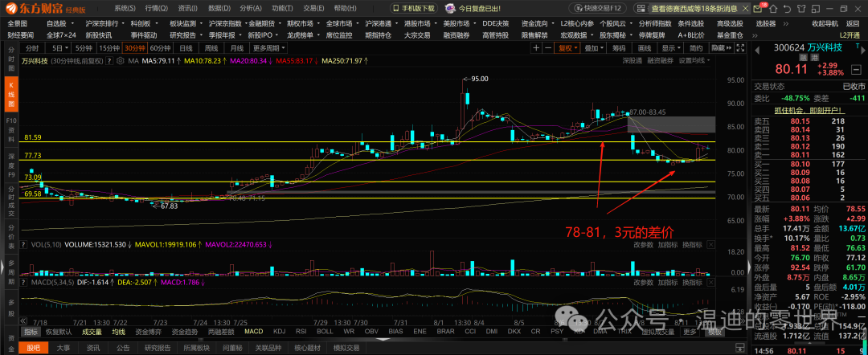
Task: Click 改参数 in the VOL panel
Action: click(x=643, y=244)
